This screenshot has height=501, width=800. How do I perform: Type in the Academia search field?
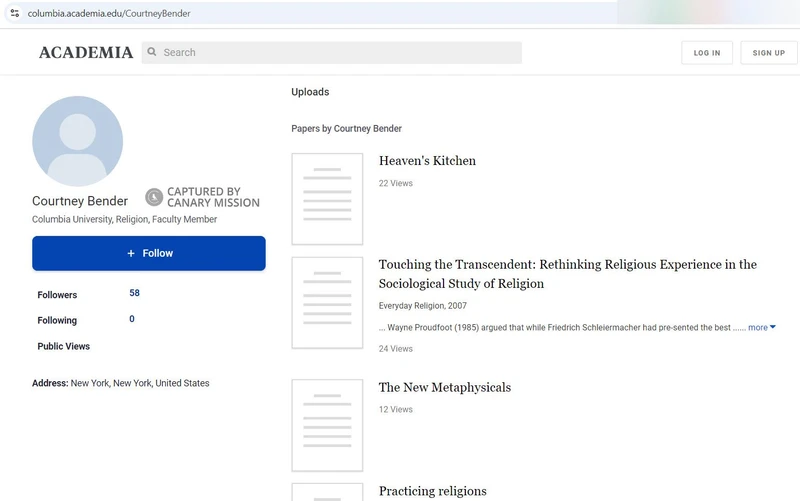[340, 52]
